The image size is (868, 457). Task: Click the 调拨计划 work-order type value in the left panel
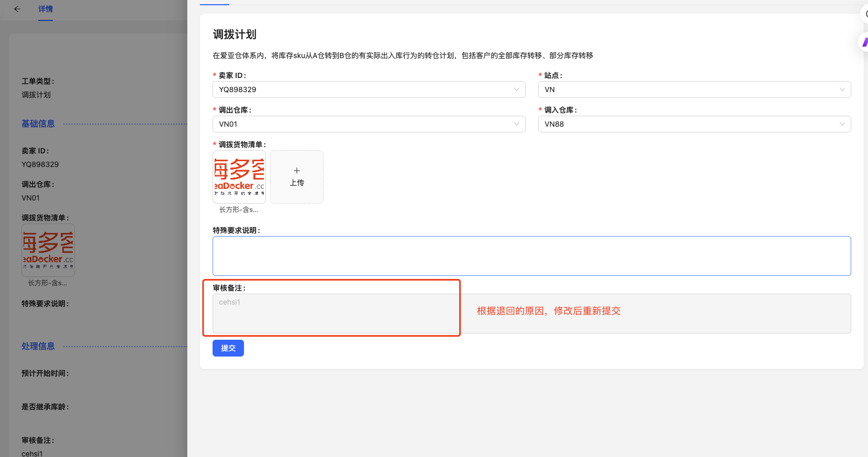(36, 95)
